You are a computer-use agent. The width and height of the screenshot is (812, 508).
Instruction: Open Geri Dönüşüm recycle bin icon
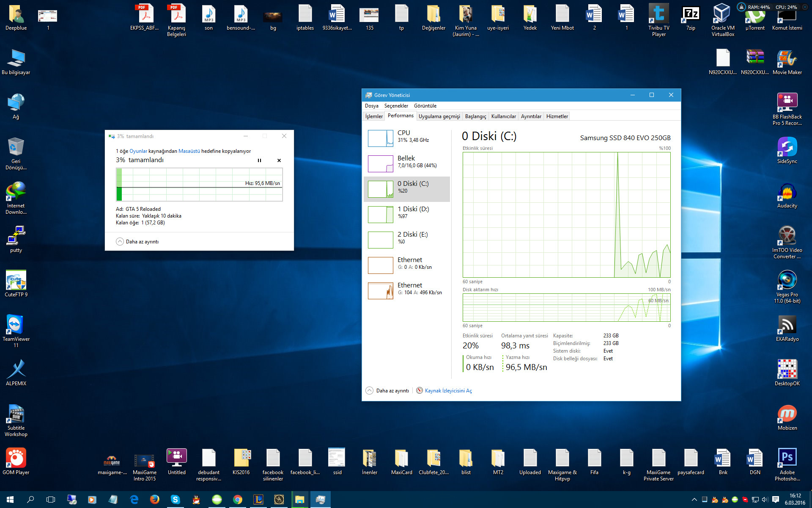pyautogui.click(x=16, y=153)
